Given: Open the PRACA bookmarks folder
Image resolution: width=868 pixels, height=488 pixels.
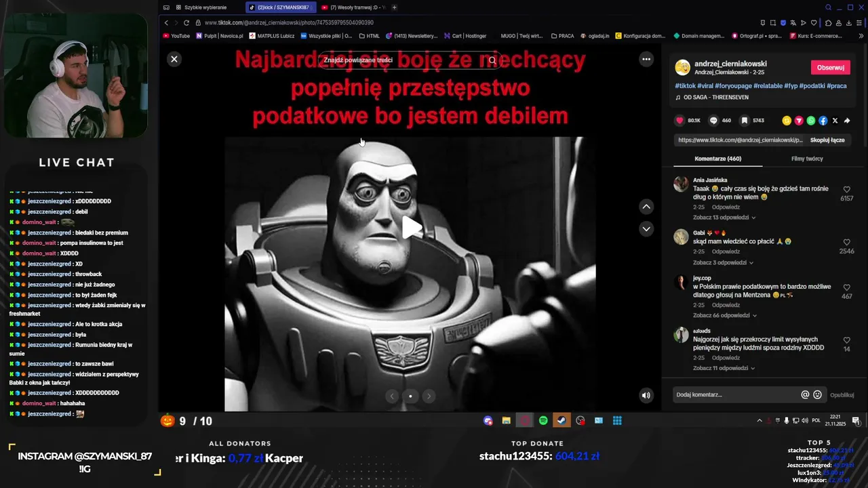Looking at the screenshot, I should tap(562, 36).
